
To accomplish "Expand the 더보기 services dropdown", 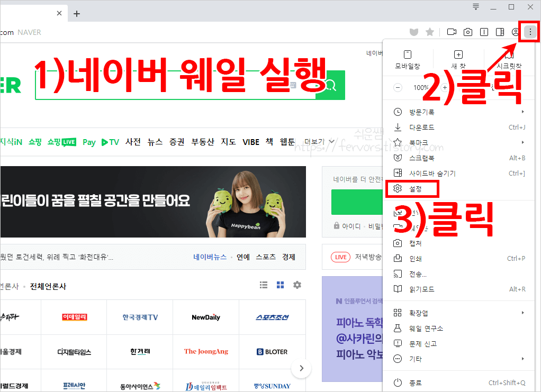I will point(319,142).
